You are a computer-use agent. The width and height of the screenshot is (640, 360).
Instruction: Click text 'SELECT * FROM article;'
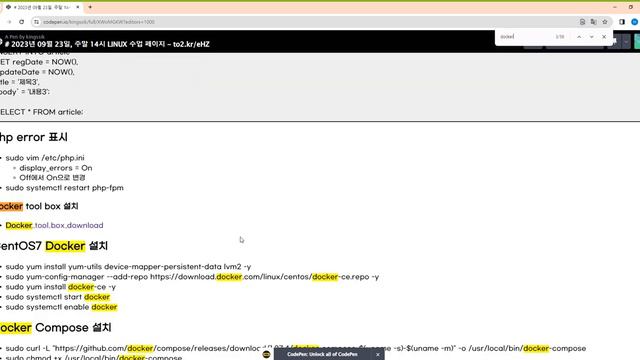pyautogui.click(x=41, y=112)
